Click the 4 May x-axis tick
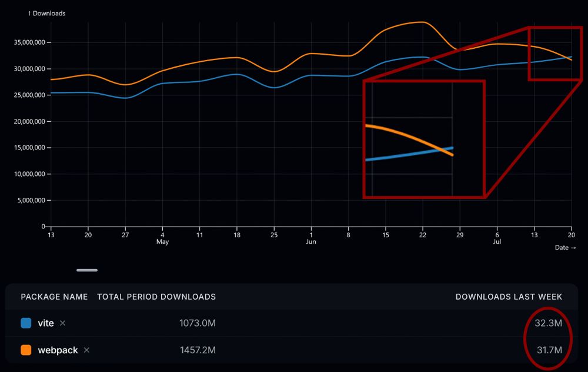This screenshot has height=372, width=588. point(162,238)
